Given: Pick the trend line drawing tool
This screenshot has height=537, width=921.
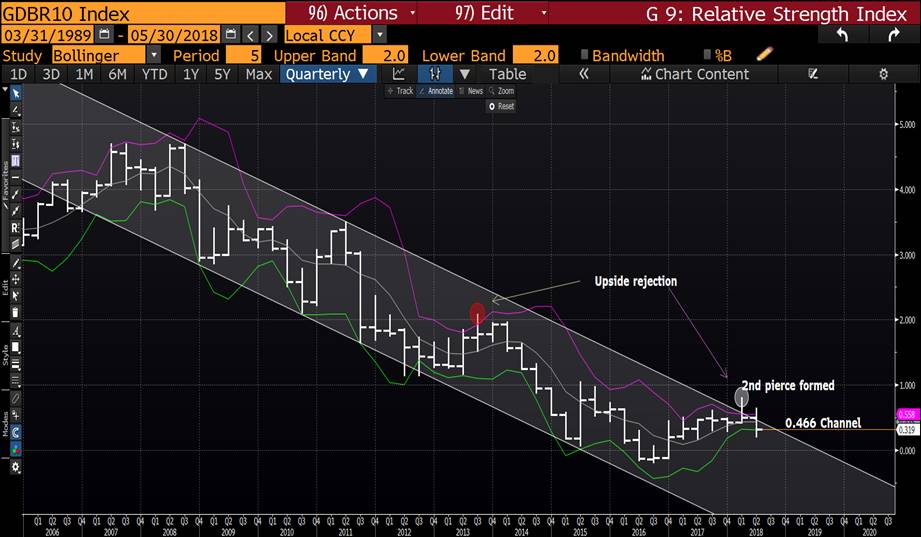Looking at the screenshot, I should [16, 109].
